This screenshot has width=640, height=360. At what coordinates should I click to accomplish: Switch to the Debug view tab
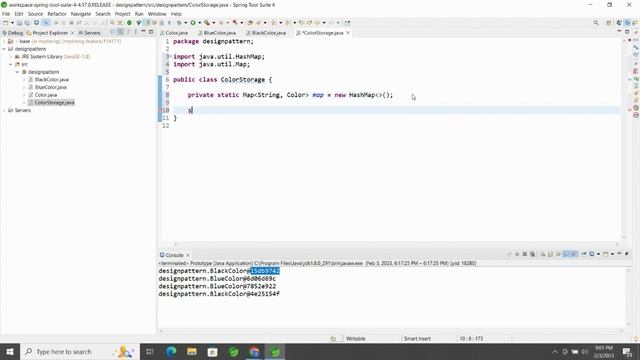(13, 33)
